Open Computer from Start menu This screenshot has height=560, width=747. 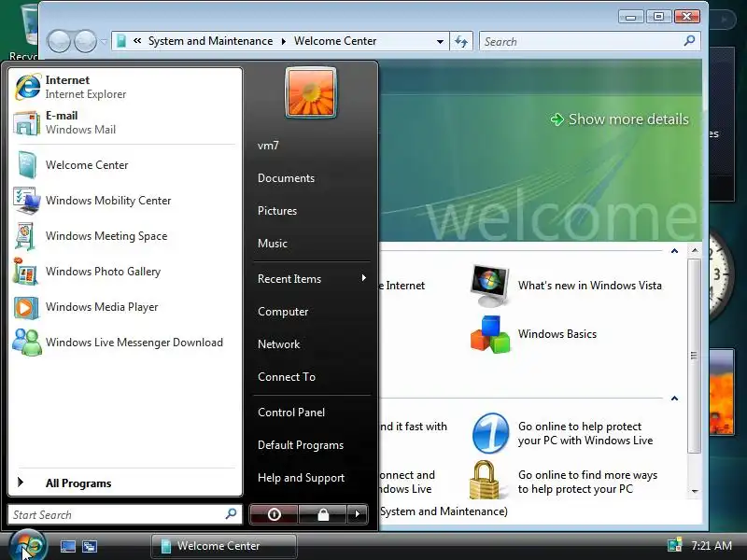pos(312,312)
